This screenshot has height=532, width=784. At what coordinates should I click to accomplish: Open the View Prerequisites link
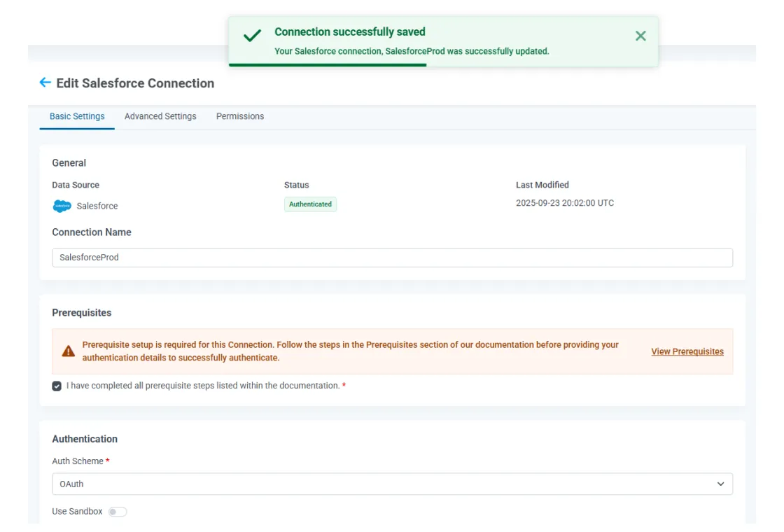click(687, 351)
